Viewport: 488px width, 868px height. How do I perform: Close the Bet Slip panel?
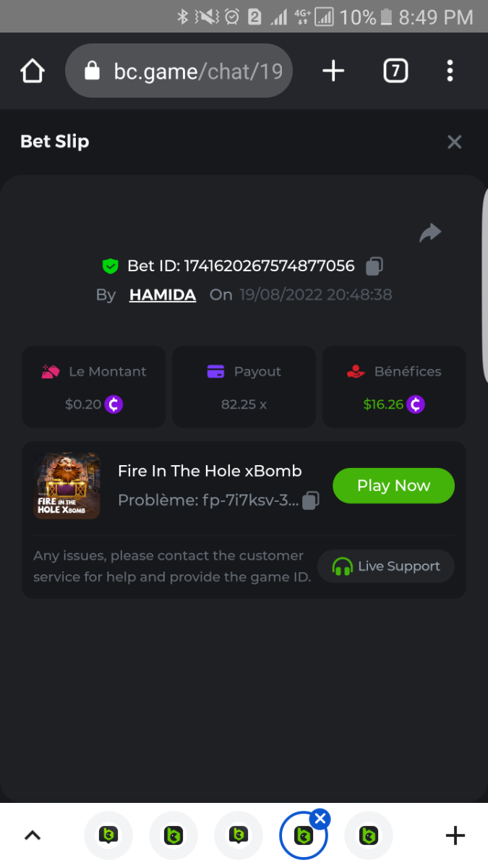pyautogui.click(x=454, y=142)
